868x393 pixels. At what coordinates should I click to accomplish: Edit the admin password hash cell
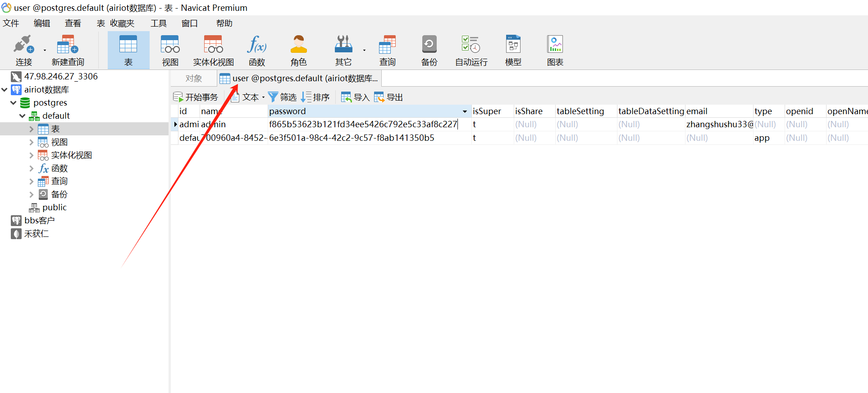tap(369, 124)
